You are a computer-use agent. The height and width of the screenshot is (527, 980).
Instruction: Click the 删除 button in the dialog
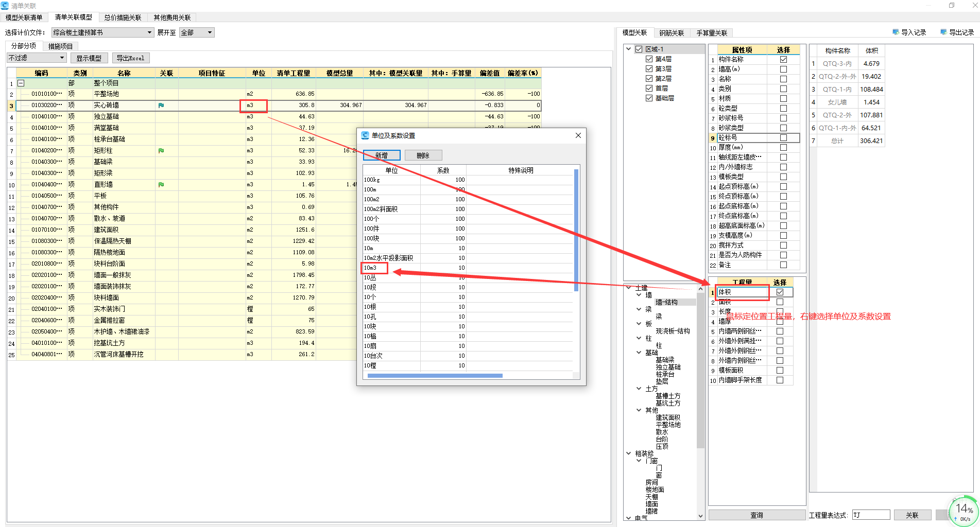click(423, 155)
